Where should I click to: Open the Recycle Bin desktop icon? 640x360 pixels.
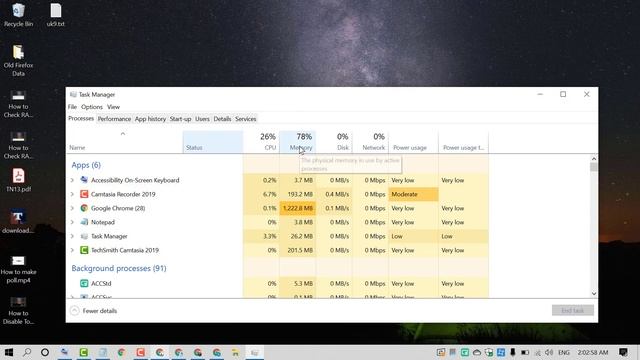[18, 15]
